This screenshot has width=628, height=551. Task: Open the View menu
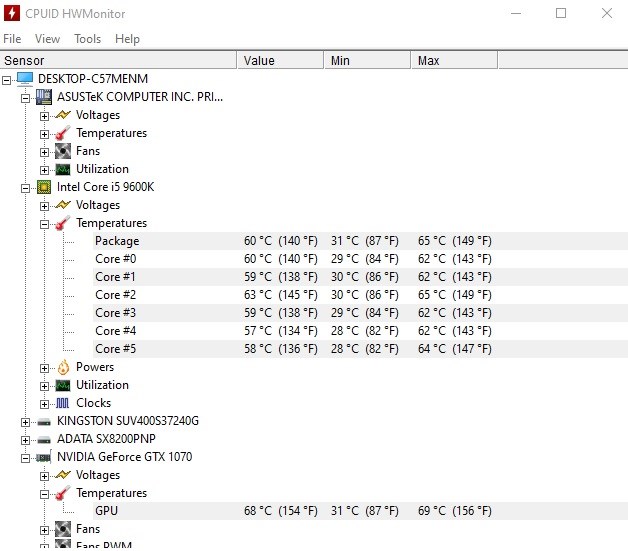click(x=47, y=39)
